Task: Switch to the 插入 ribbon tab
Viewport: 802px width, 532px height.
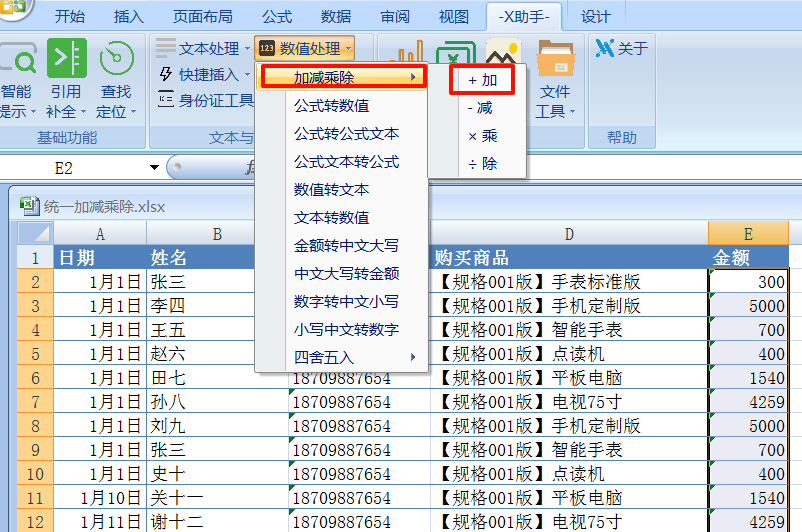Action: point(128,16)
